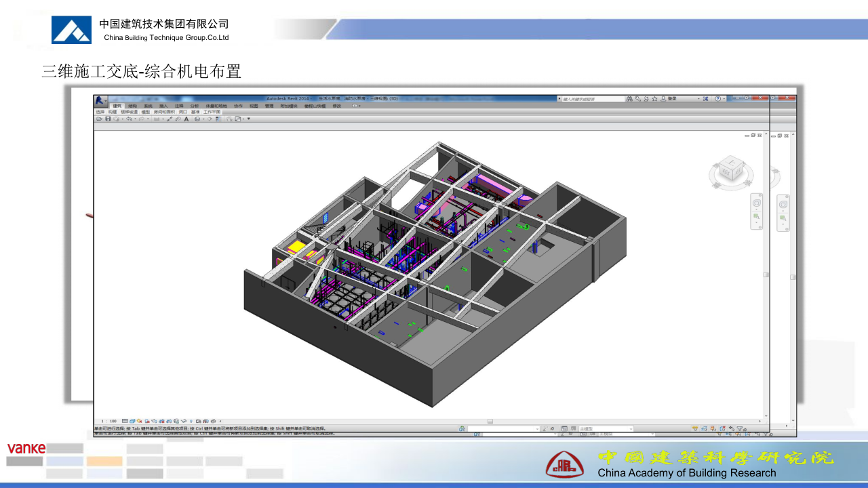Open the 体量和场地 ribbon tab
The image size is (868, 488).
[x=216, y=106]
